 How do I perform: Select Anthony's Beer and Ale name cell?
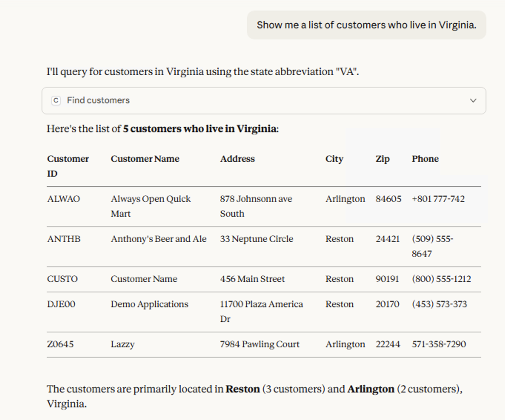[158, 239]
